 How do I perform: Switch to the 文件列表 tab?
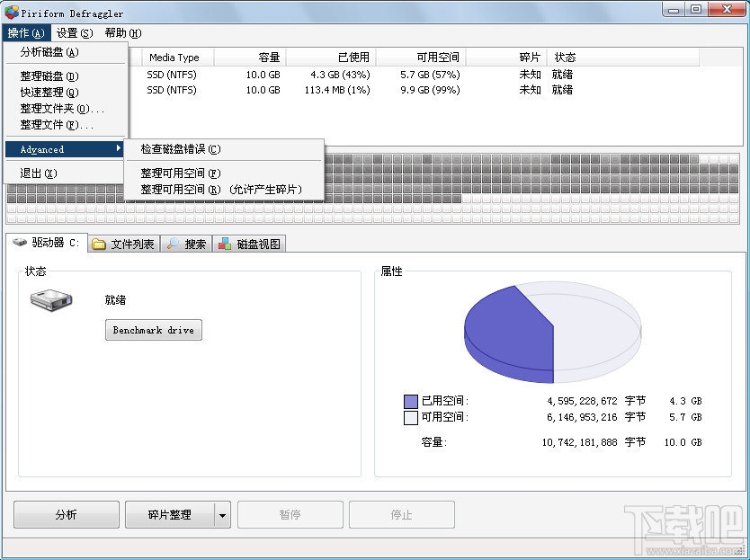[132, 243]
